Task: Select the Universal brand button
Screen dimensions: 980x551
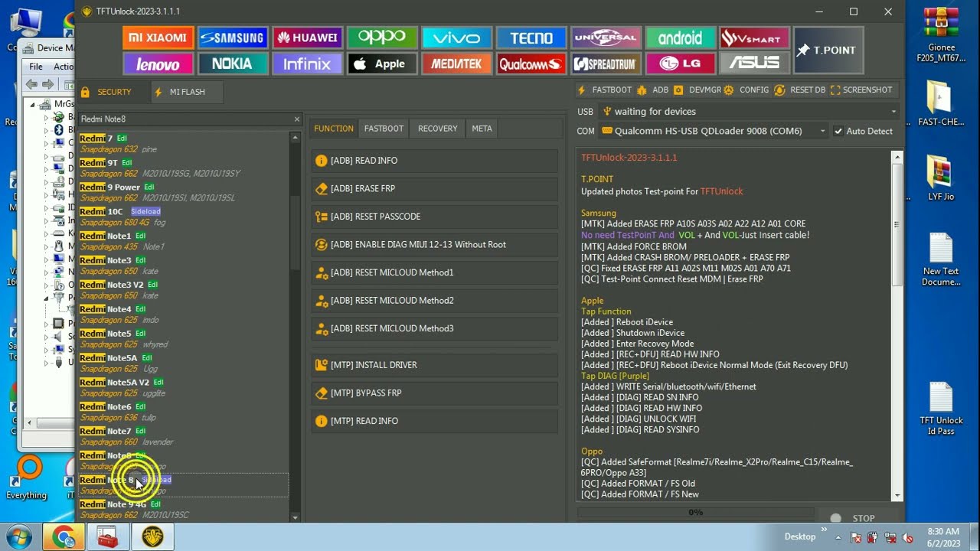Action: pyautogui.click(x=606, y=37)
